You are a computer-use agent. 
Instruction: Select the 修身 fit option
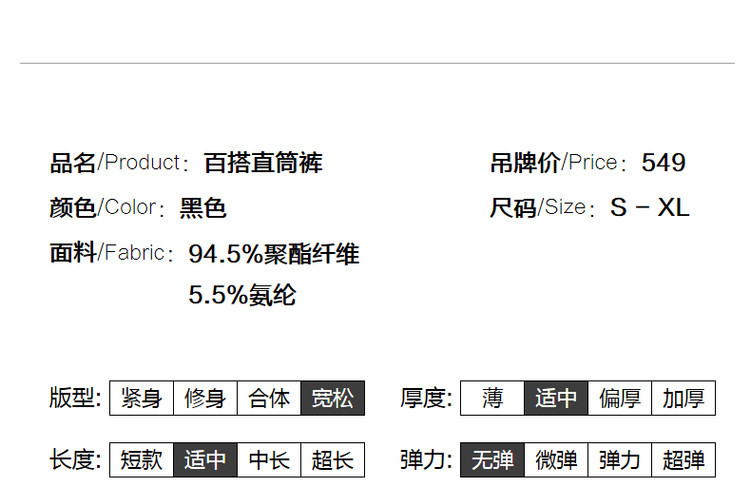(x=205, y=398)
